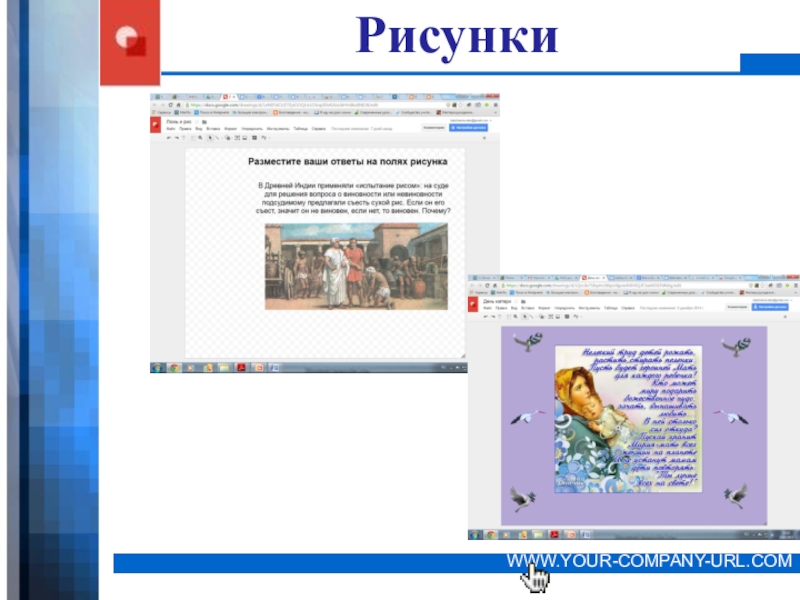The height and width of the screenshot is (600, 800).
Task: Click blue share button in lower drawing window
Action: (x=769, y=307)
